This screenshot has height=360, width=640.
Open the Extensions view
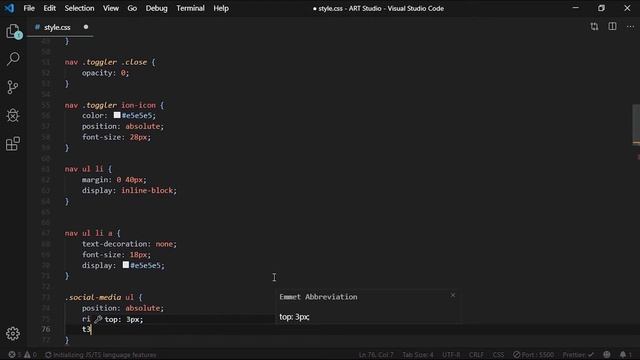[13, 144]
